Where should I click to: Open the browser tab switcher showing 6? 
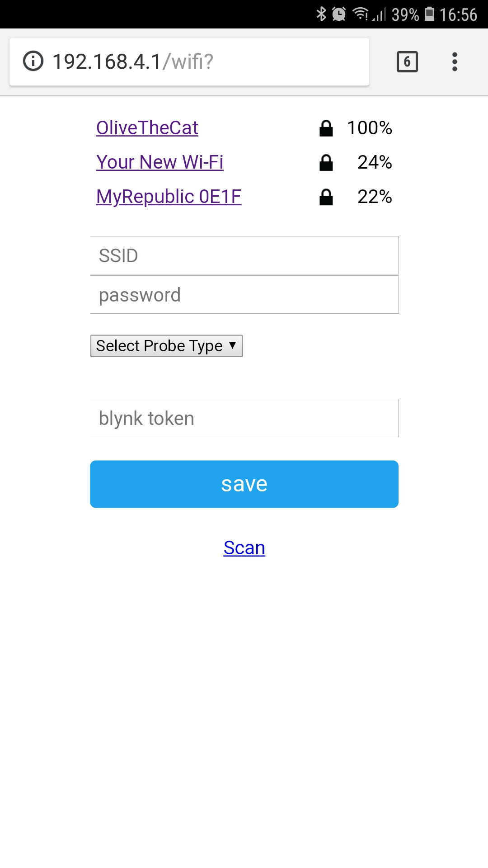click(x=407, y=62)
